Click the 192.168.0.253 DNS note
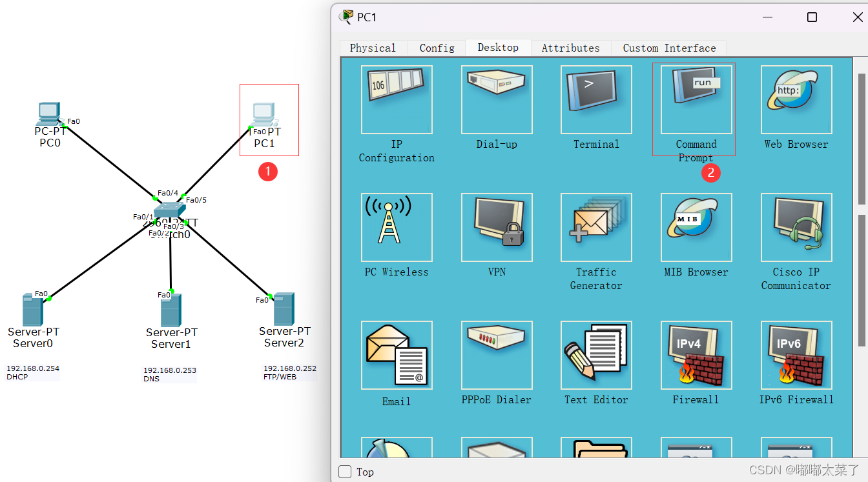The width and height of the screenshot is (868, 482). click(170, 374)
